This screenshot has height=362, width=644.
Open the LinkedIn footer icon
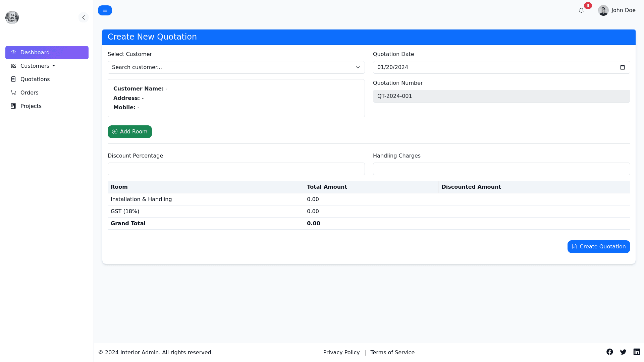(637, 352)
